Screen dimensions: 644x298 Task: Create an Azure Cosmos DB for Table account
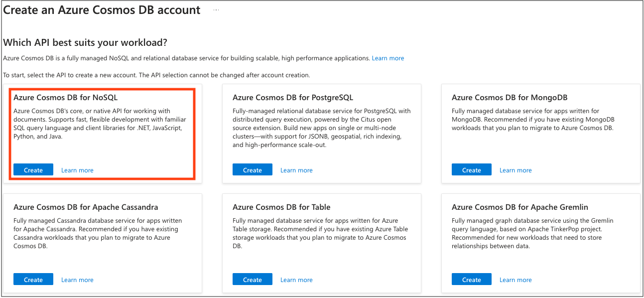[x=253, y=280]
